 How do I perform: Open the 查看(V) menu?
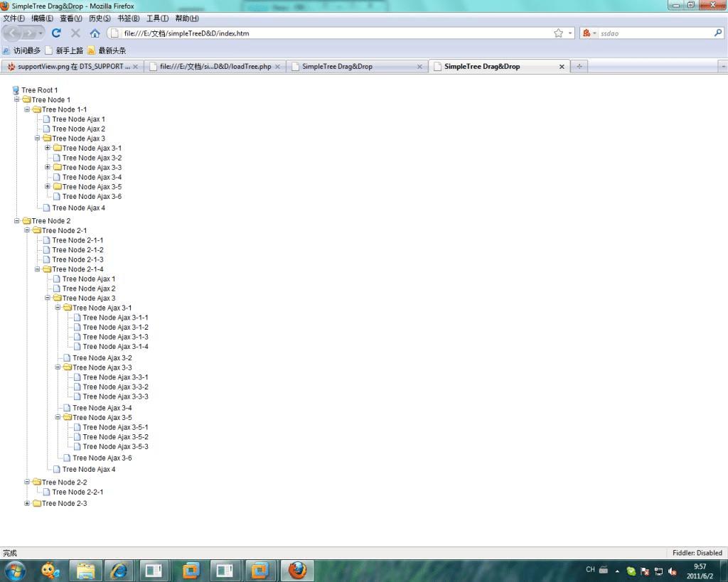[x=71, y=18]
